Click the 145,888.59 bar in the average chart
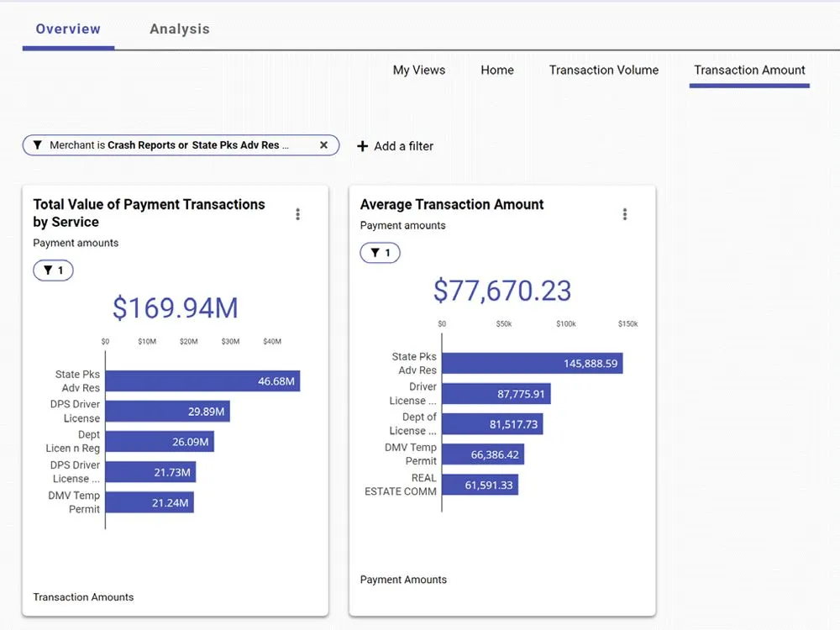The image size is (840, 630). [533, 363]
